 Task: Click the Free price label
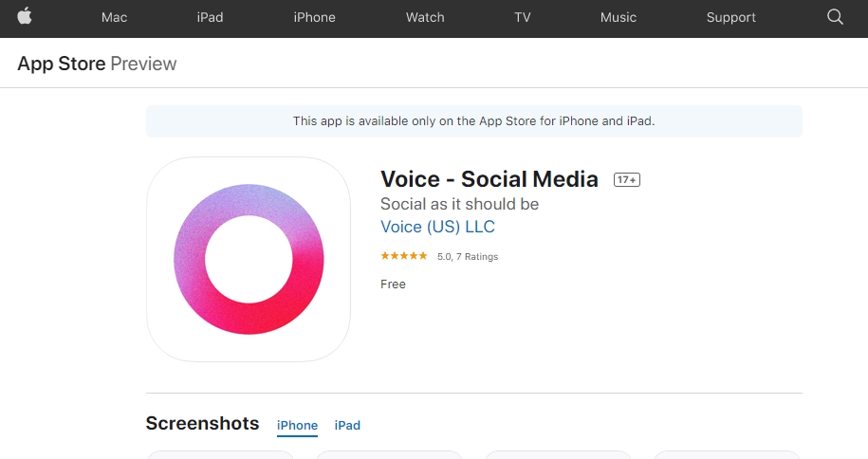393,284
